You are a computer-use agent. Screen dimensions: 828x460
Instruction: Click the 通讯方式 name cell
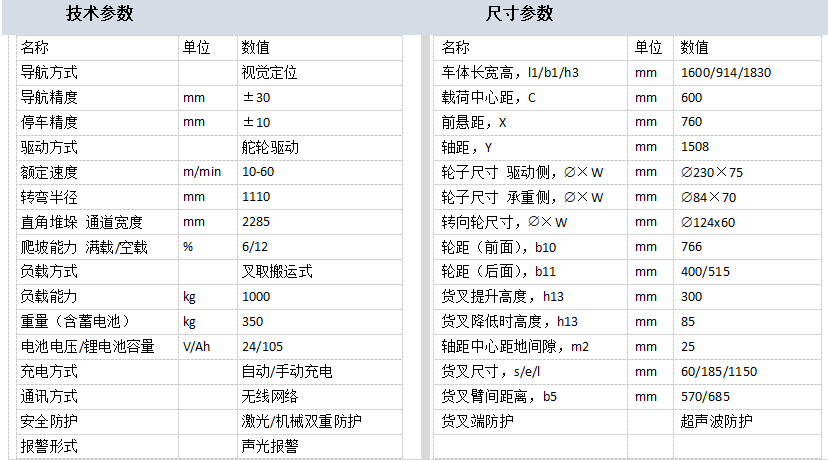(x=98, y=396)
